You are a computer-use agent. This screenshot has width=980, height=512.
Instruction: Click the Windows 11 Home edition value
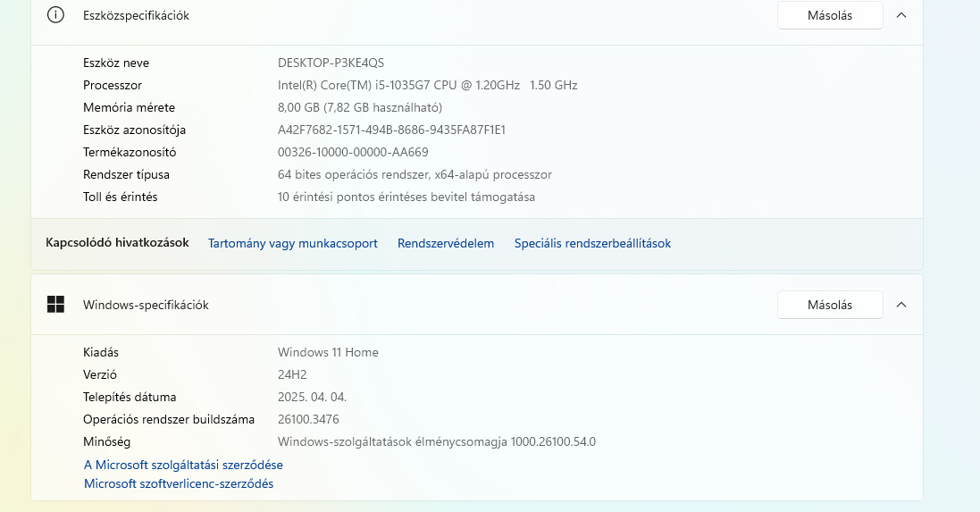point(328,352)
